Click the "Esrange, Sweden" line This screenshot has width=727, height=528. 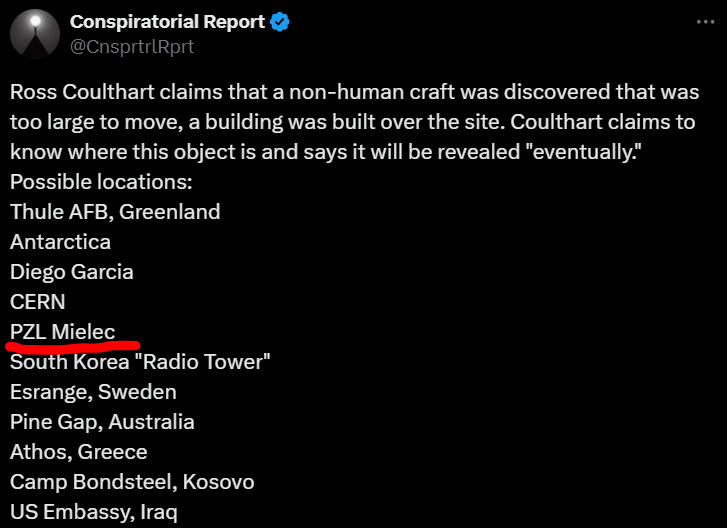pyautogui.click(x=93, y=392)
